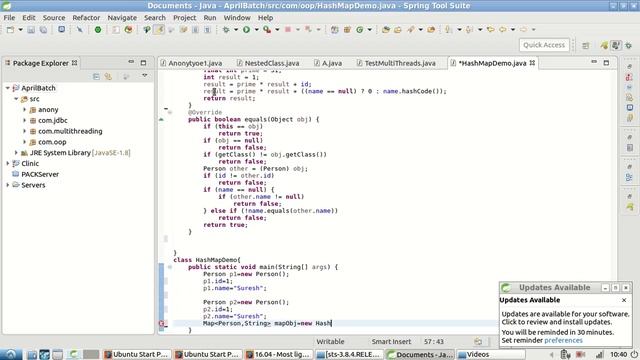Select the PACKServer project
This screenshot has width=640, height=360.
(40, 174)
